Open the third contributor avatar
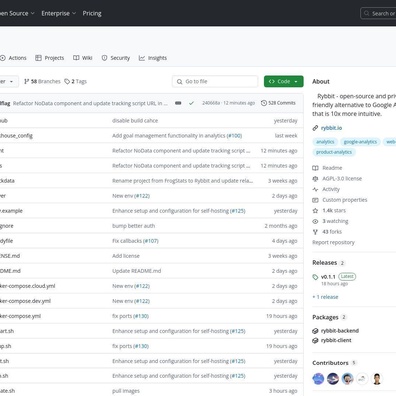 [x=348, y=379]
